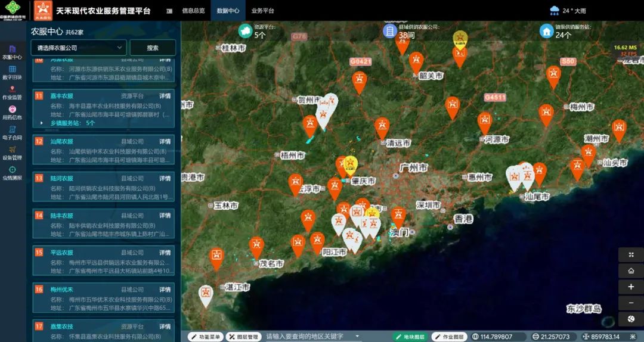Screen dimensions: 644x342
Task: Switch to the 业务平台 tab
Action: [262, 11]
